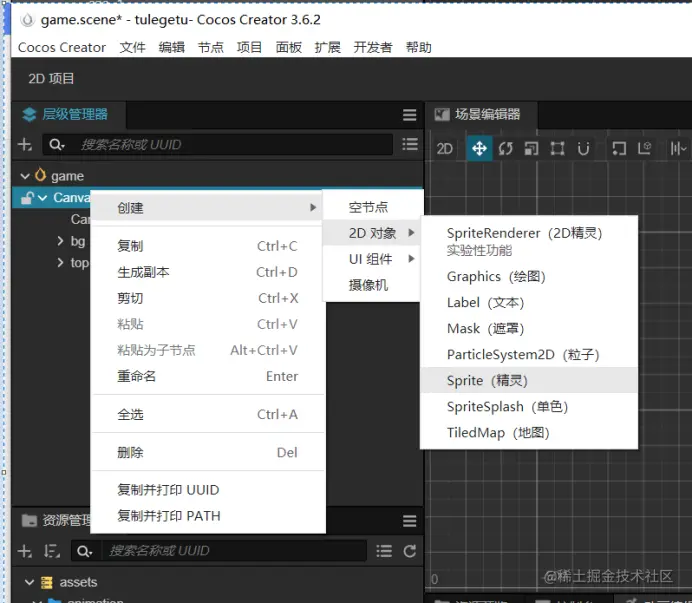The height and width of the screenshot is (603, 692).
Task: Choose 复制并打印 UUID
Action: (207, 490)
